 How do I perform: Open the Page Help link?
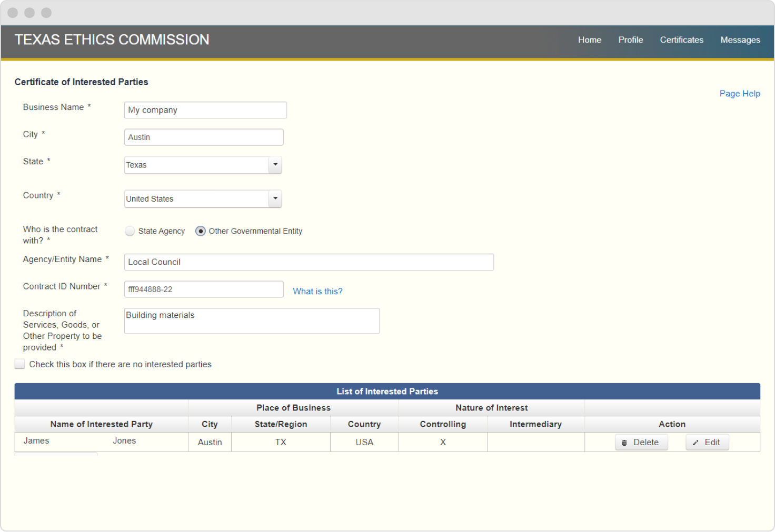click(x=740, y=93)
